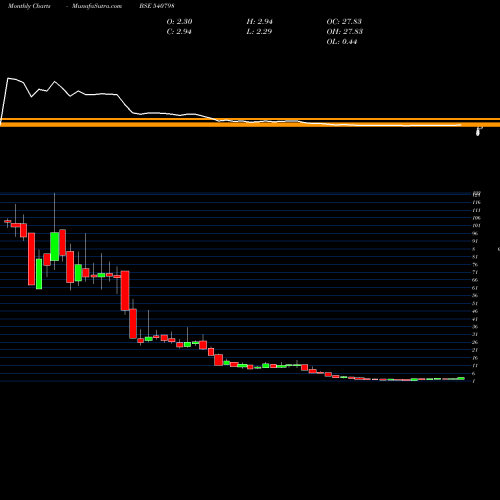Select the close value "C: 2.94"

pyautogui.click(x=179, y=32)
